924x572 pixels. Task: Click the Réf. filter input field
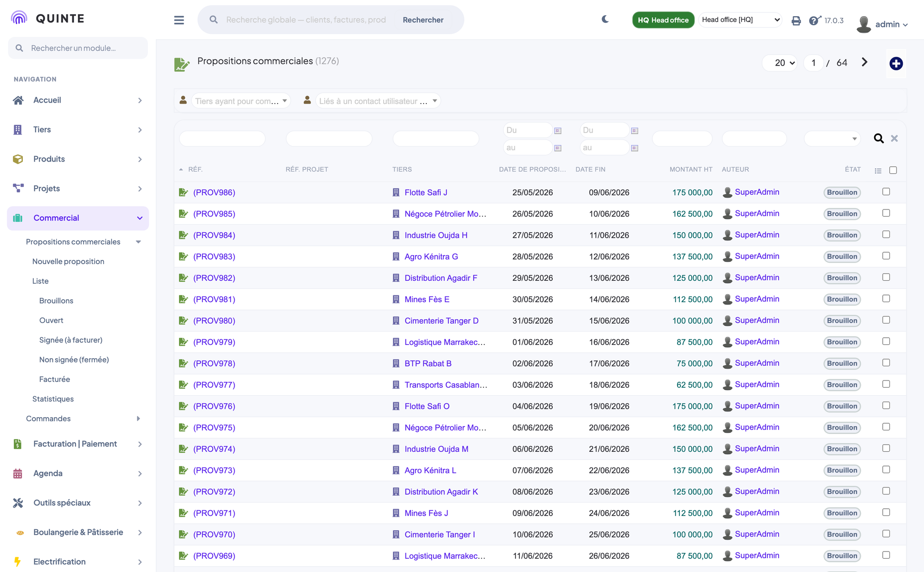222,139
